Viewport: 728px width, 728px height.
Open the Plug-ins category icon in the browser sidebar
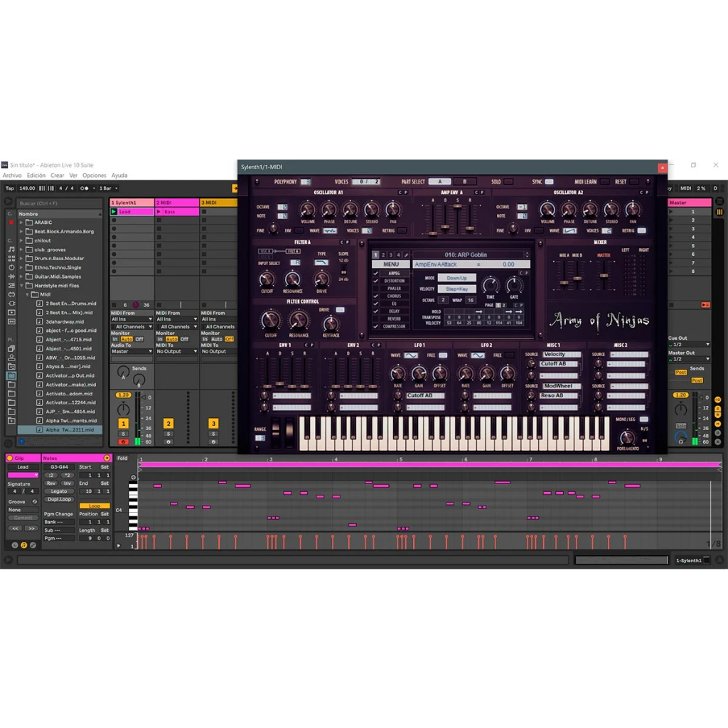pyautogui.click(x=11, y=304)
